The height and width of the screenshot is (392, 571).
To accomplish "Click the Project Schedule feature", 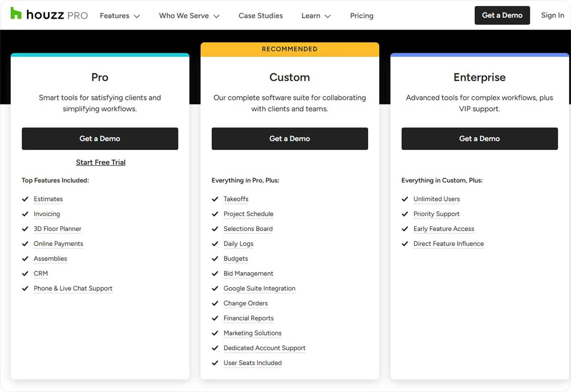I will tap(248, 214).
